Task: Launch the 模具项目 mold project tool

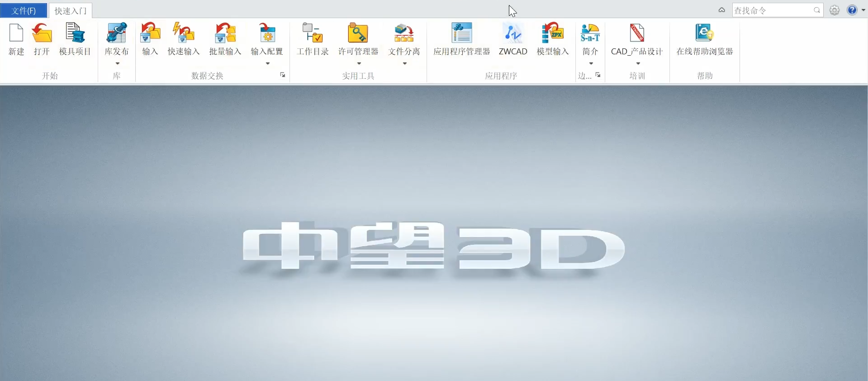Action: coord(75,33)
